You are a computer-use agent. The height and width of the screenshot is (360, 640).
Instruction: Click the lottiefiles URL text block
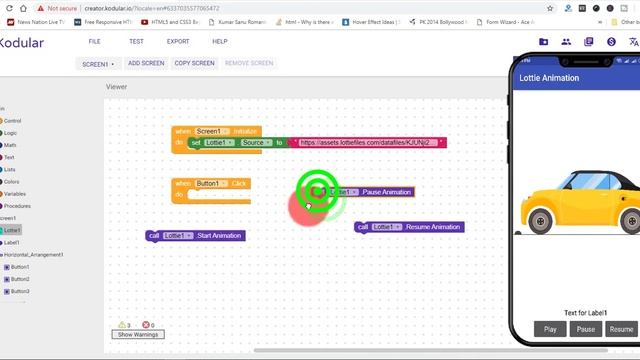(x=369, y=142)
